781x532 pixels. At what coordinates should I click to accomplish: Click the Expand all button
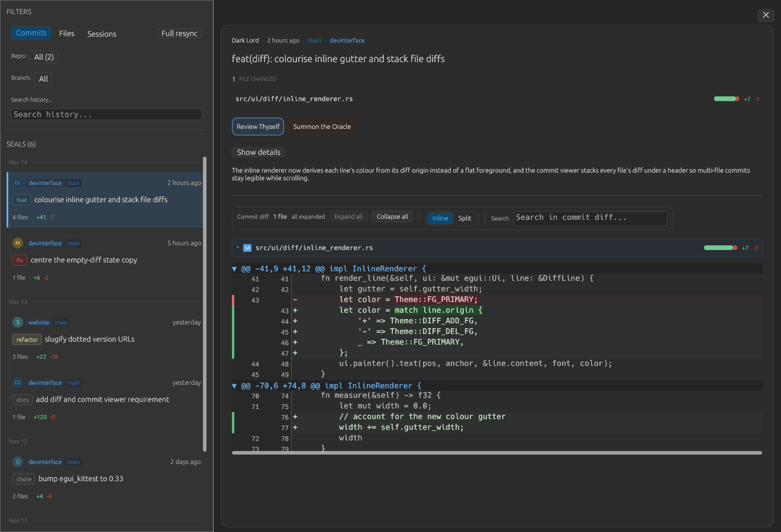click(348, 217)
